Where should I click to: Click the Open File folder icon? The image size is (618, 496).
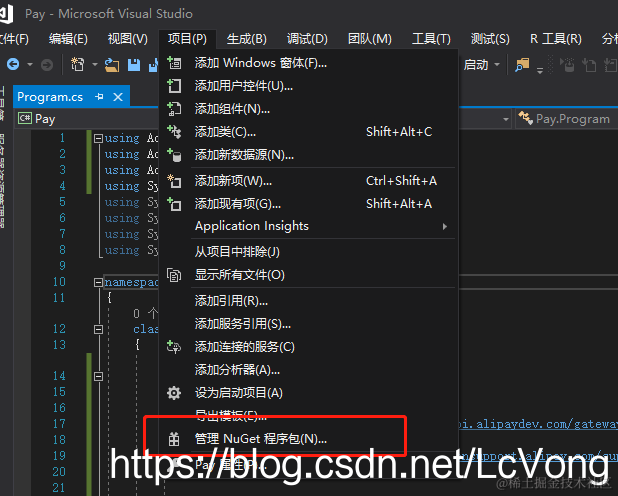point(112,65)
